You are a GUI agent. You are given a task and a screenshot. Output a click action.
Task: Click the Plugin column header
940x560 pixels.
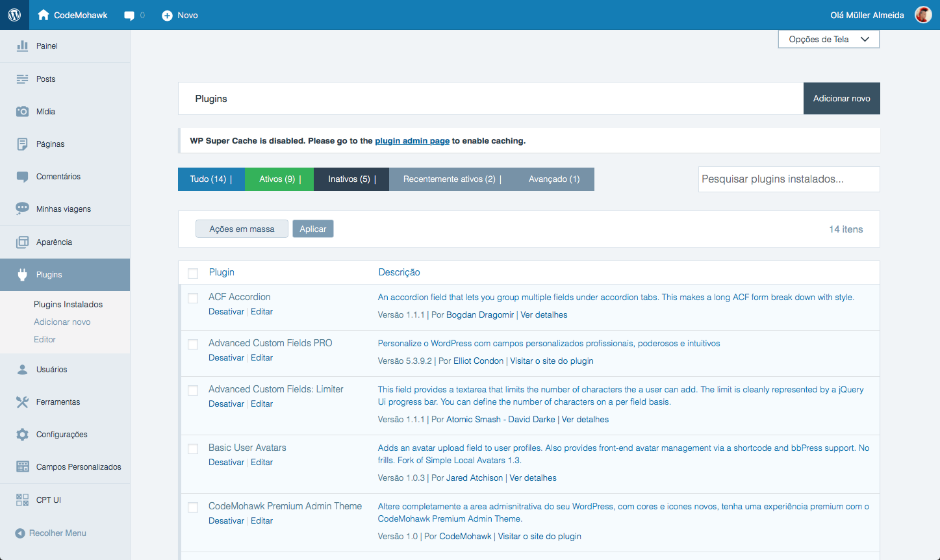pos(222,273)
